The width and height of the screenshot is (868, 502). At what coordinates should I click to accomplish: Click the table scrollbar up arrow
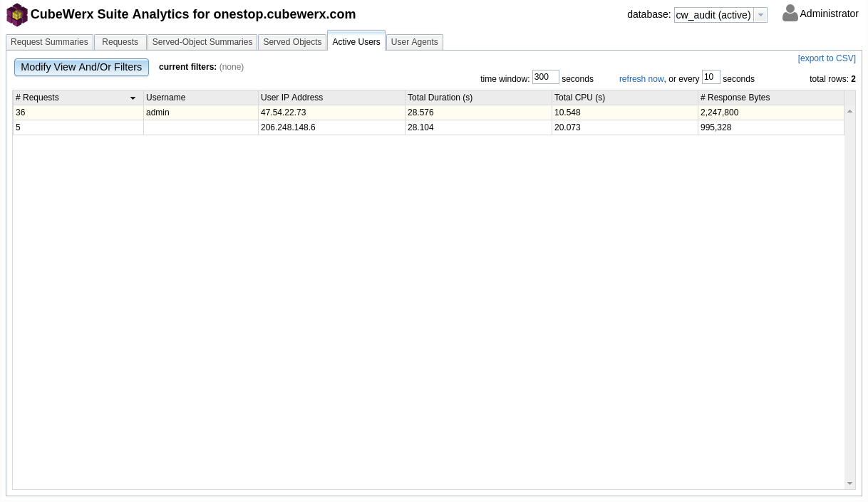pyautogui.click(x=849, y=111)
